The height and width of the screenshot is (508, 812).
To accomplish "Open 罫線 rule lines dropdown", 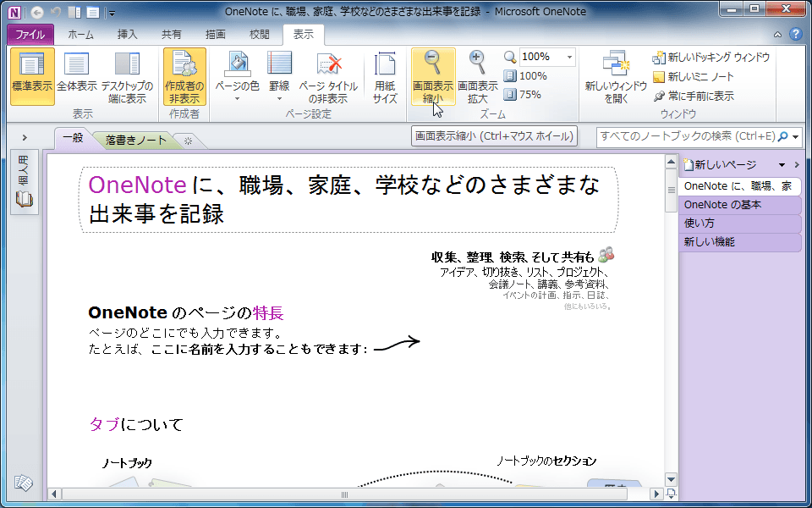I will pos(279,76).
